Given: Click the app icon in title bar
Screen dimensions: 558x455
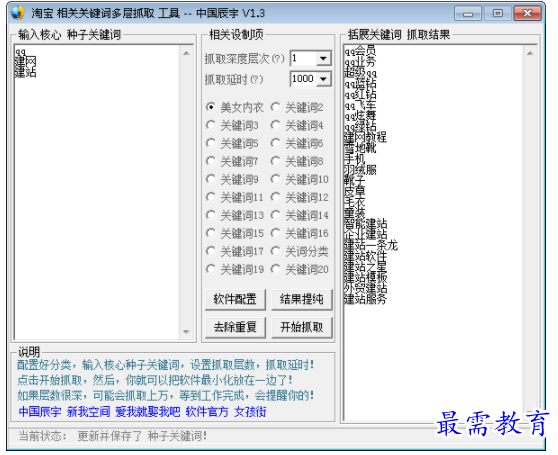Looking at the screenshot, I should [x=17, y=13].
